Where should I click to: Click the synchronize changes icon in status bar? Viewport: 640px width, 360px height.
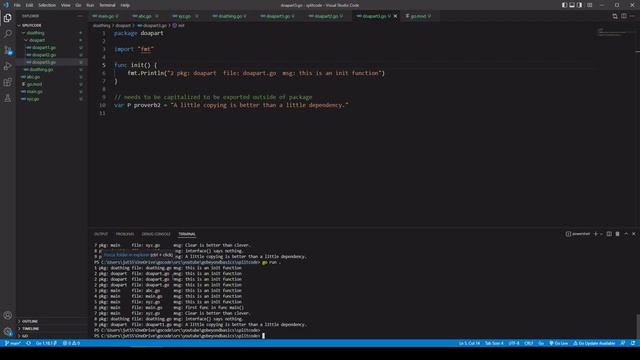tap(29, 343)
